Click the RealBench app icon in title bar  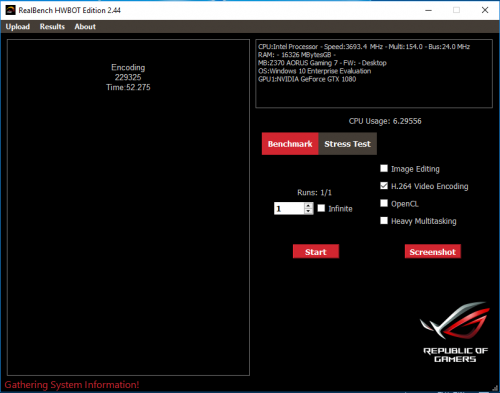[10, 10]
